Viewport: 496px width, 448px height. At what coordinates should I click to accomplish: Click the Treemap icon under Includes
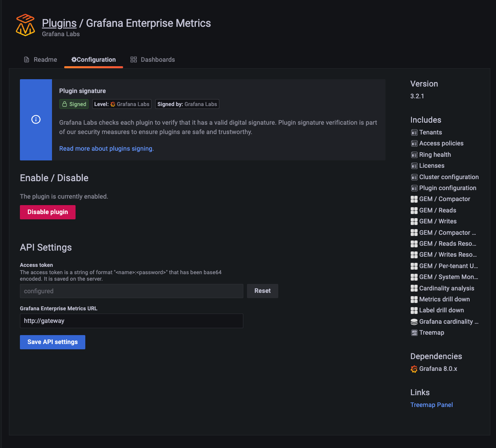point(414,332)
